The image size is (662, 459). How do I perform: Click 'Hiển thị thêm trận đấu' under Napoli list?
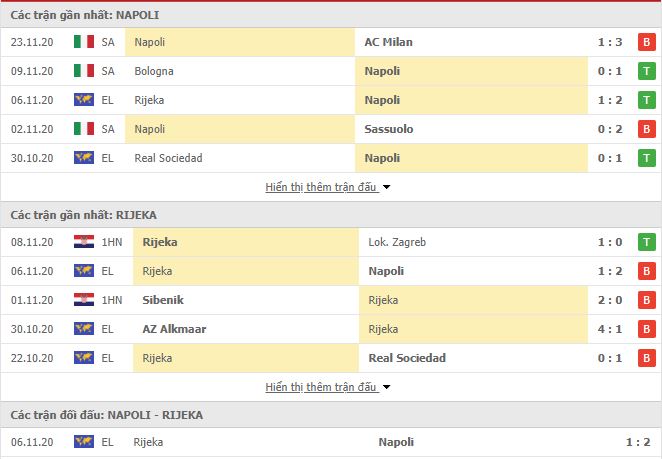click(x=320, y=187)
